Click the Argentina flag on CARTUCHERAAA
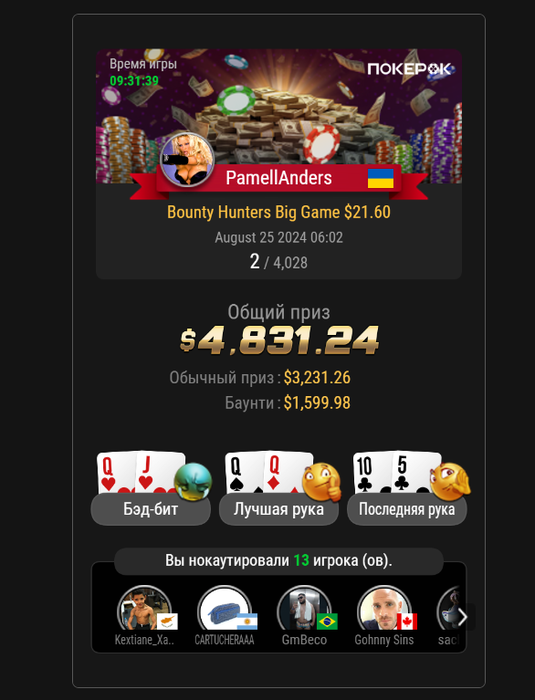Viewport: 535px width, 700px height. [x=247, y=621]
